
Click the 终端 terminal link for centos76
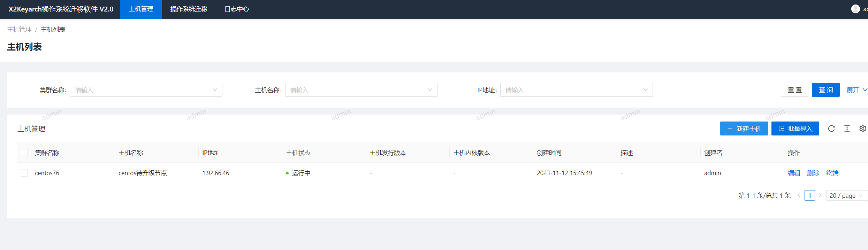click(832, 173)
